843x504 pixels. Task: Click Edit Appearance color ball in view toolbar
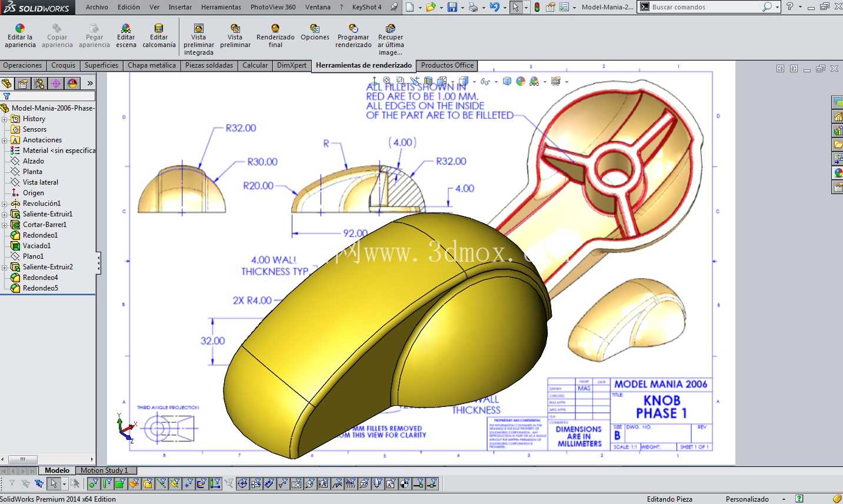point(521,81)
